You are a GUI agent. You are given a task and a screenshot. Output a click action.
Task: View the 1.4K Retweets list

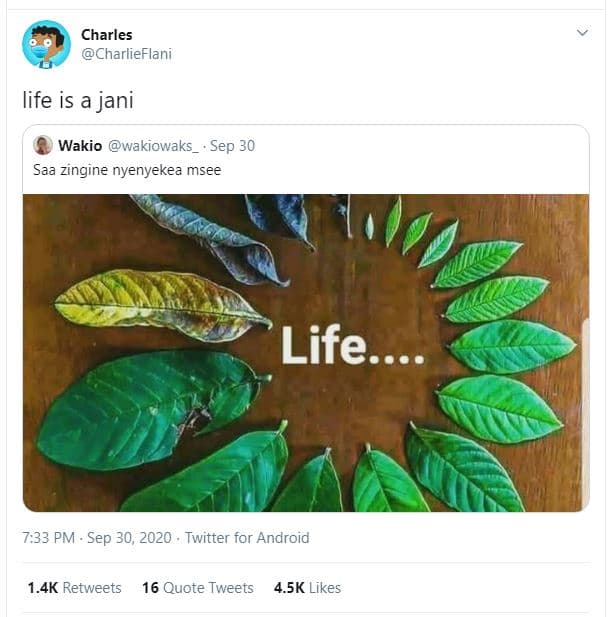click(x=74, y=588)
